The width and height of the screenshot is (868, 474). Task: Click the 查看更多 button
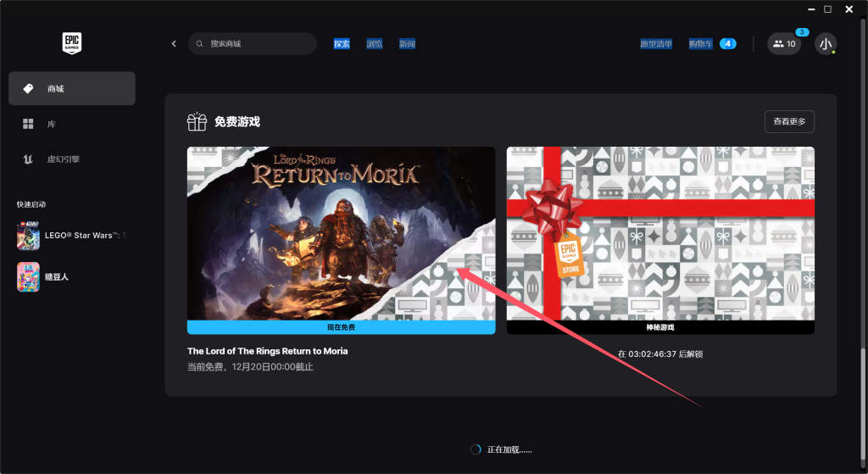coord(789,121)
